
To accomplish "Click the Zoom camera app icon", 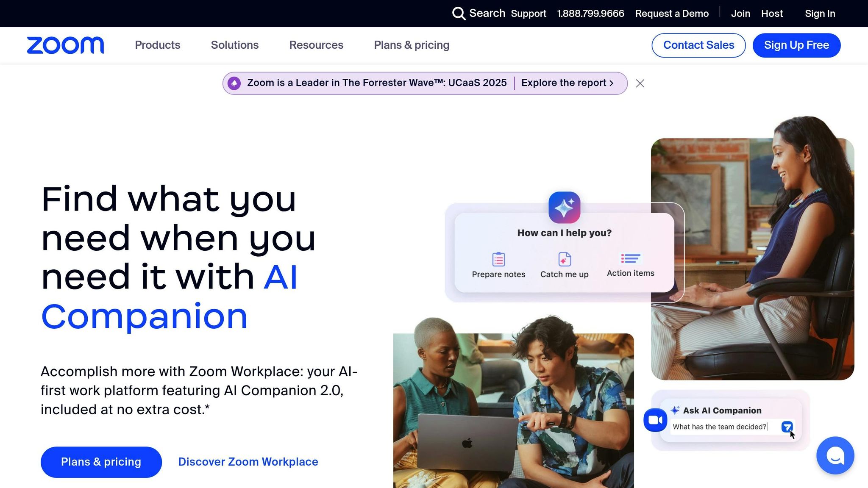I will point(655,420).
